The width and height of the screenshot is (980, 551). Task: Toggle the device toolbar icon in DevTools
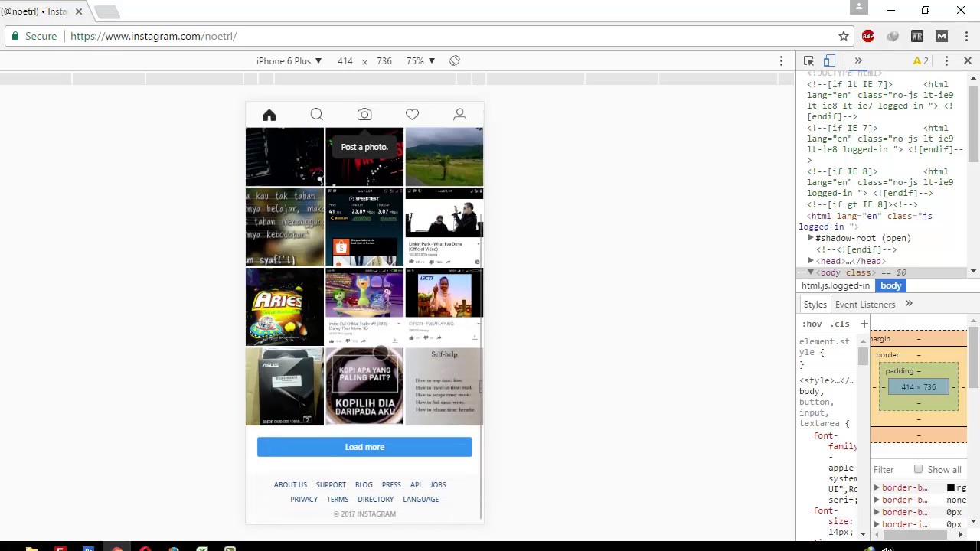829,60
